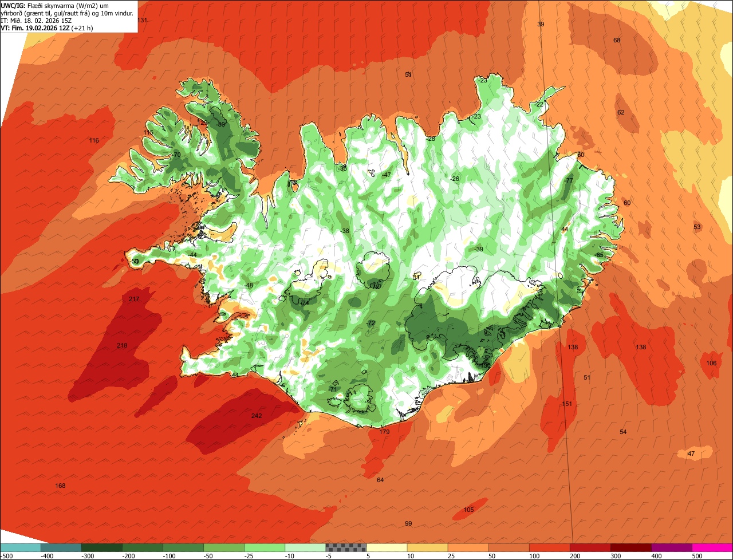The image size is (733, 560).
Task: Click the legend label '-500'
Action: (6, 555)
